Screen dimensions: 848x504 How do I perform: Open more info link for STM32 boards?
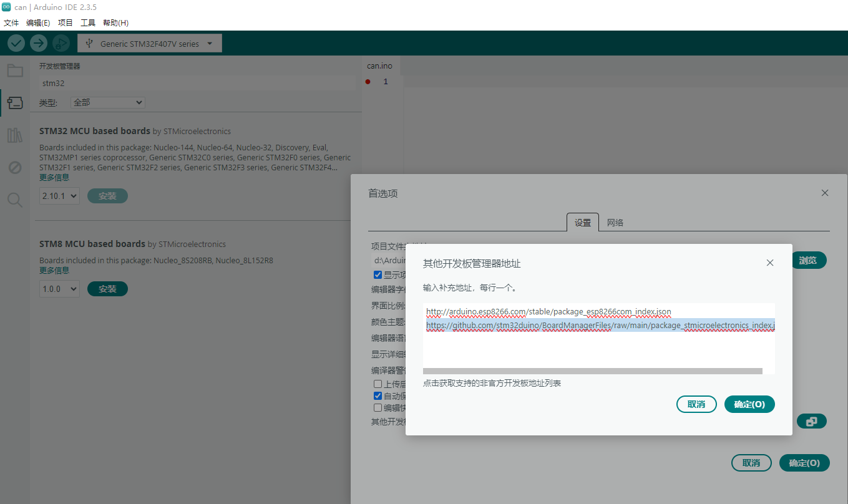[54, 177]
